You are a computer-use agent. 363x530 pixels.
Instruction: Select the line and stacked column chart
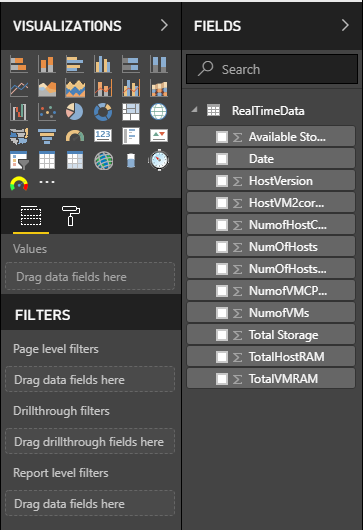[x=103, y=88]
